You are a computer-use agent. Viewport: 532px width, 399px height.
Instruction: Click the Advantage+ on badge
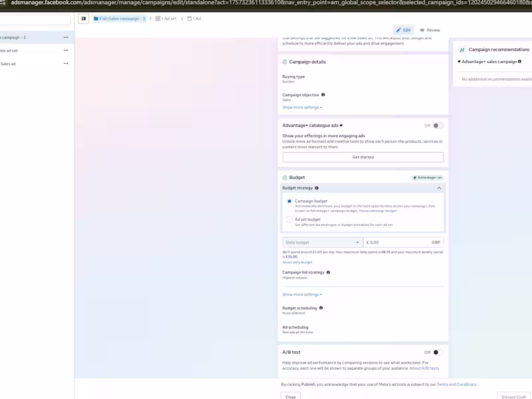coord(428,178)
